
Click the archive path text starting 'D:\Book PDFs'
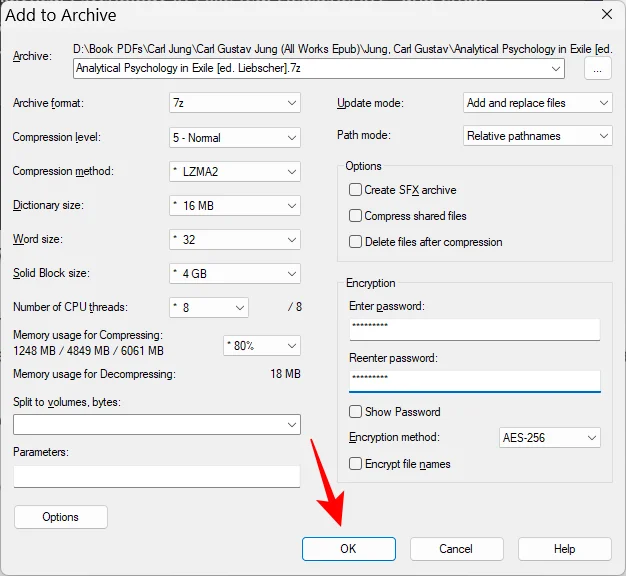343,49
